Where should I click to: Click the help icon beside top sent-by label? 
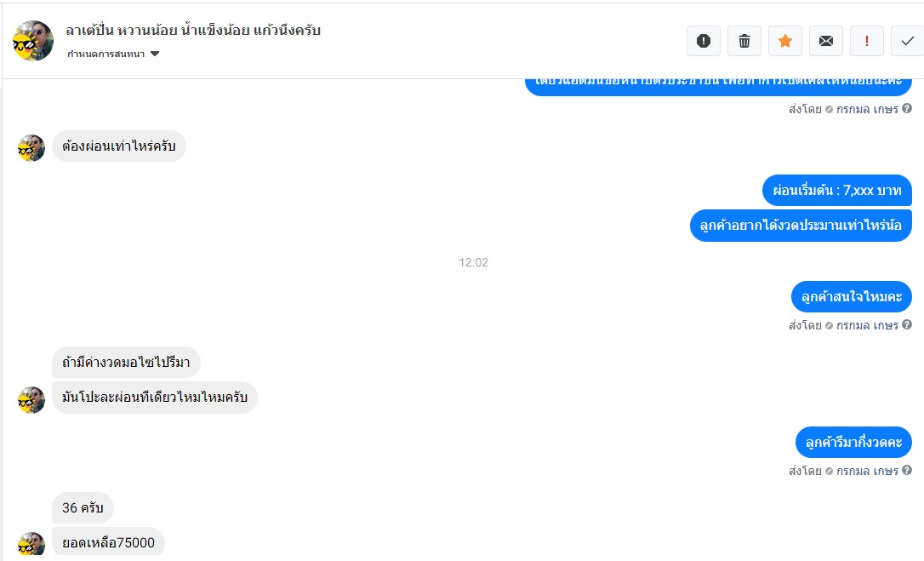(x=907, y=109)
